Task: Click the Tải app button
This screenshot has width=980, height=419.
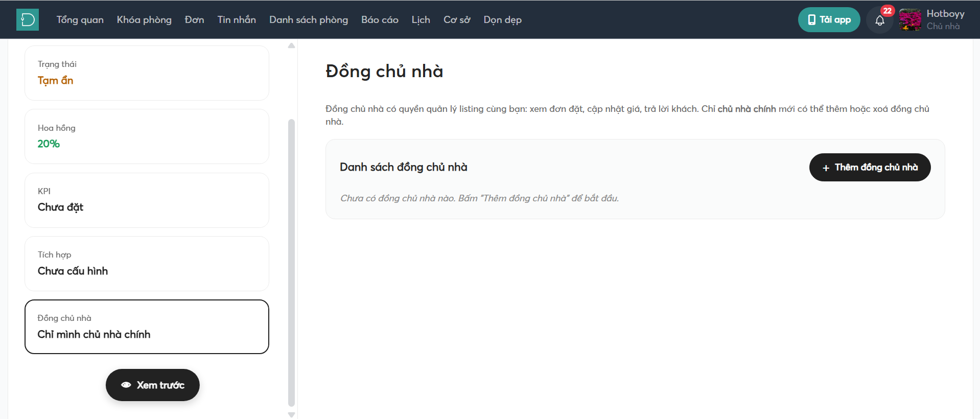Action: click(x=829, y=20)
